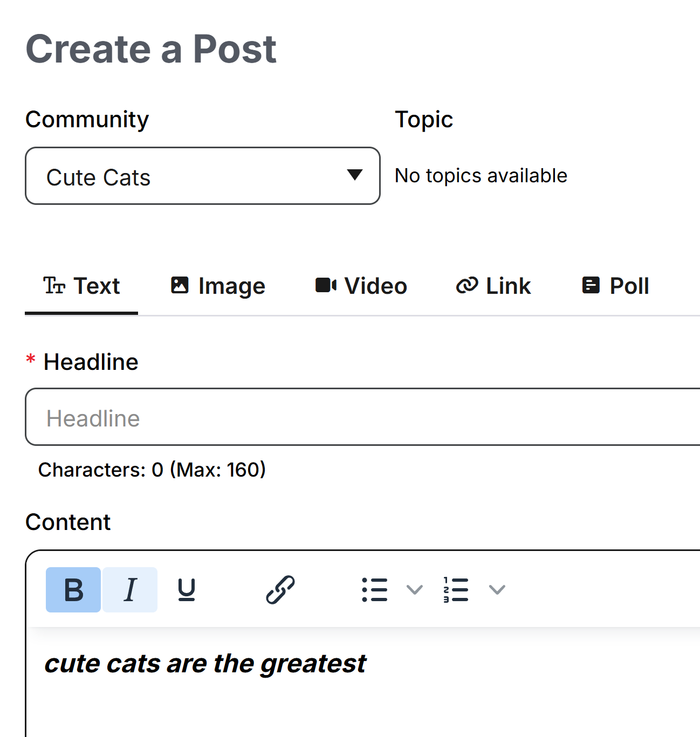Viewport: 700px width, 737px height.
Task: Click the "No topics available" text
Action: coord(481,176)
